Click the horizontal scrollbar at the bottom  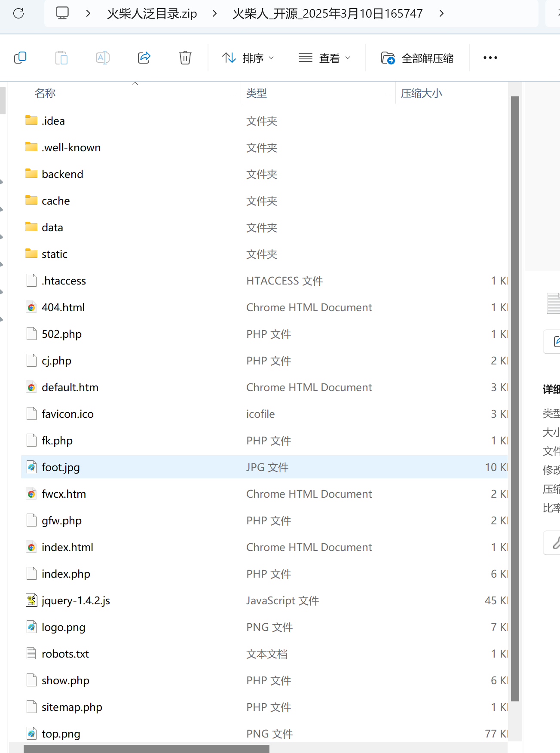(x=147, y=749)
